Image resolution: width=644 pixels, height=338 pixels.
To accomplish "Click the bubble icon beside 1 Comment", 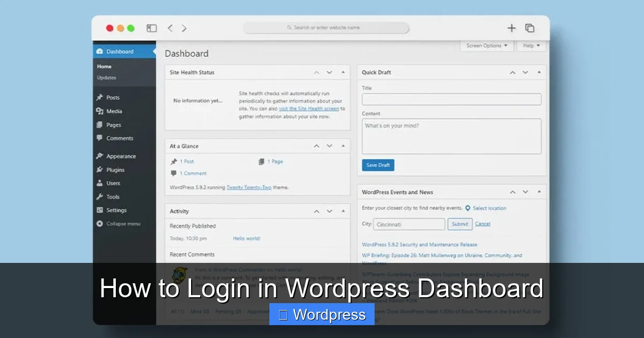I will pyautogui.click(x=173, y=173).
